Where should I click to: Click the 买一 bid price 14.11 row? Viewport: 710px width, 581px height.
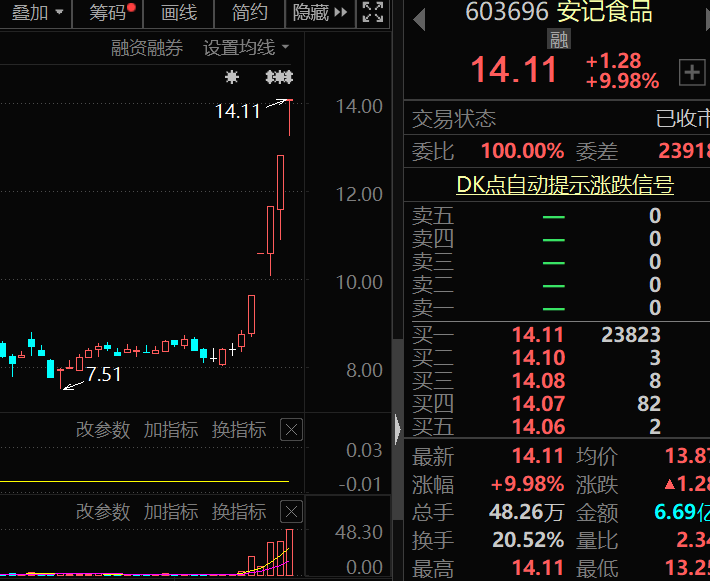tap(538, 335)
